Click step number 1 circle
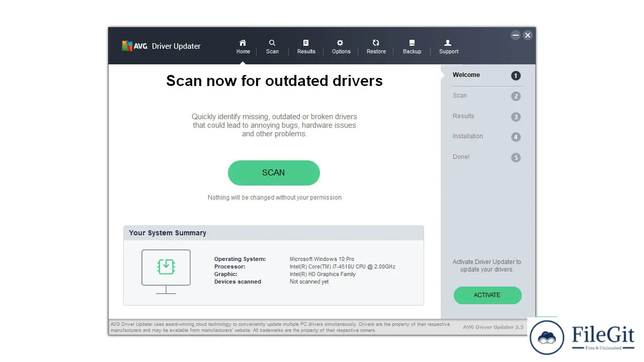Image resolution: width=644 pixels, height=362 pixels. [516, 76]
